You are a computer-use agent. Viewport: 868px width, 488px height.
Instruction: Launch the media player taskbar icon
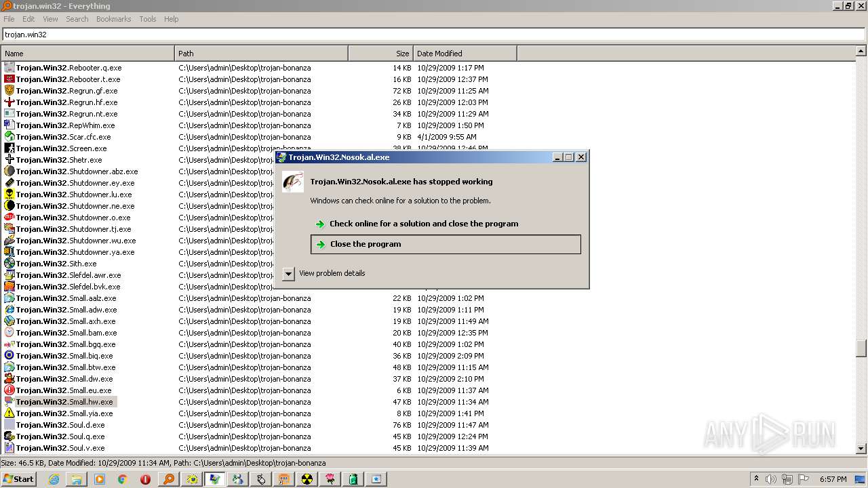tap(100, 479)
